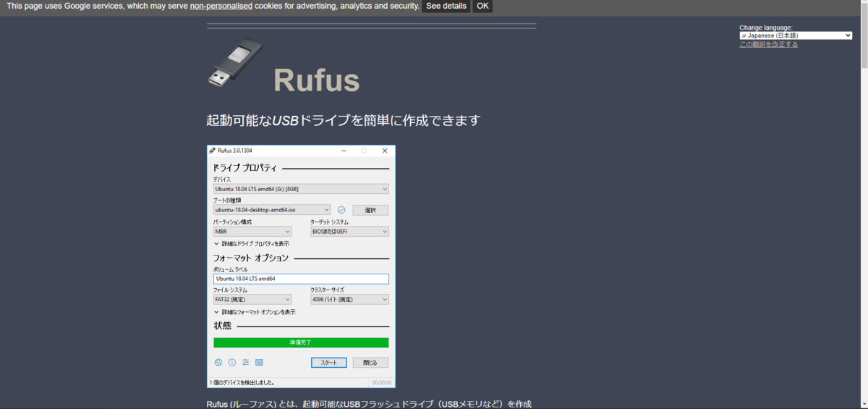
Task: Open the パーティション構成 MBR dropdown
Action: coord(252,232)
